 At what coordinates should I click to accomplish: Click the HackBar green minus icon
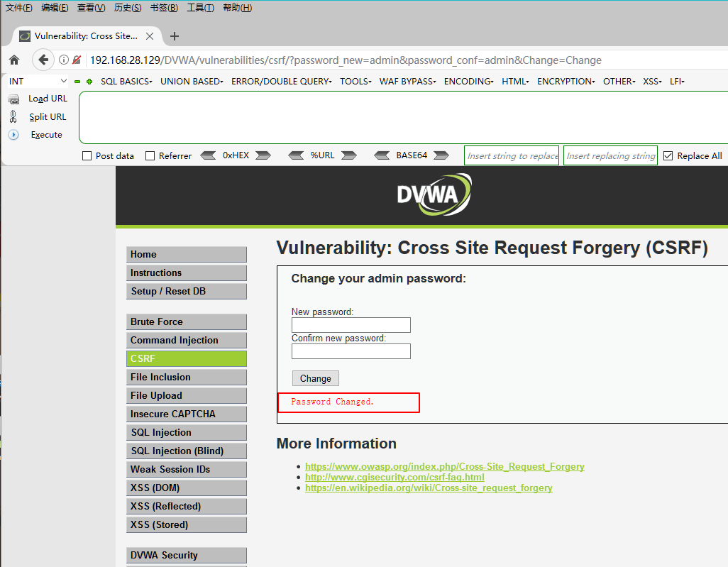click(x=77, y=82)
